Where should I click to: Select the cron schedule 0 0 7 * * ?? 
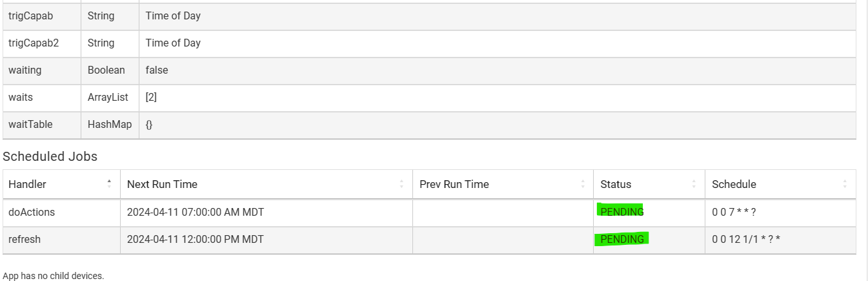(733, 212)
